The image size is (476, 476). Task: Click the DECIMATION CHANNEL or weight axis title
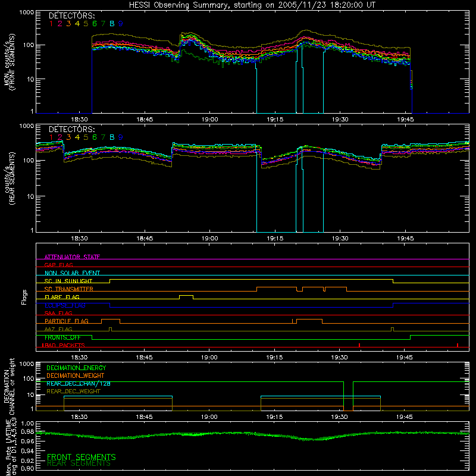9,386
